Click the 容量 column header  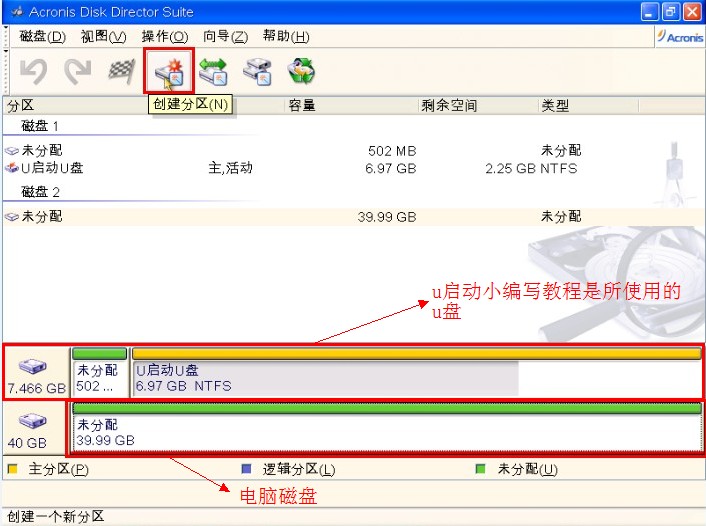coord(302,106)
